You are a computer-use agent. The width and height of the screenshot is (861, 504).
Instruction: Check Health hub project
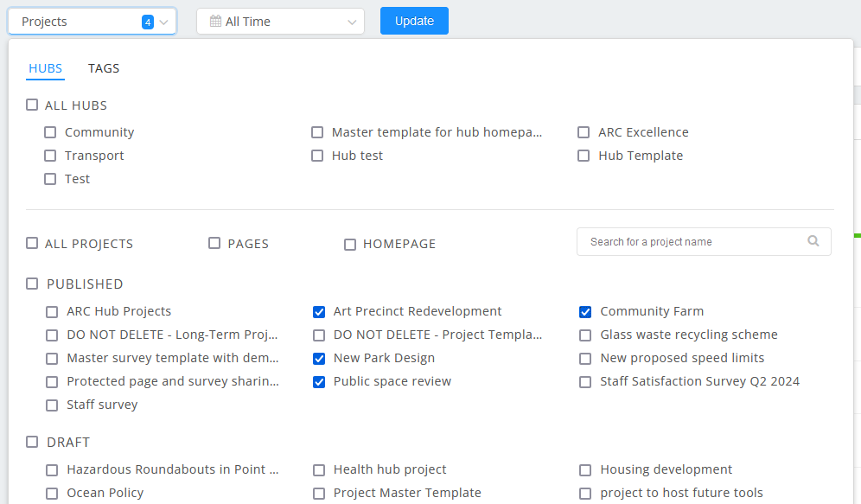[x=319, y=470]
